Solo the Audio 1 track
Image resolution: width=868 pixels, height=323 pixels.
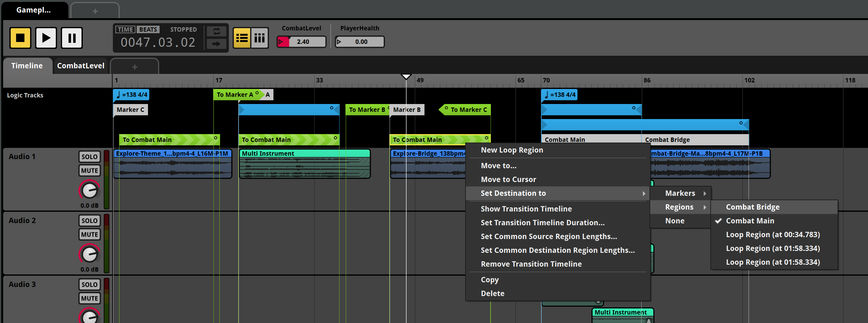point(89,157)
